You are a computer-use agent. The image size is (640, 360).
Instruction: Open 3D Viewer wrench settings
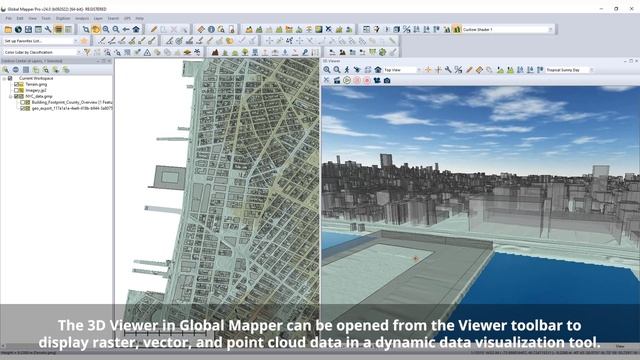(x=448, y=70)
